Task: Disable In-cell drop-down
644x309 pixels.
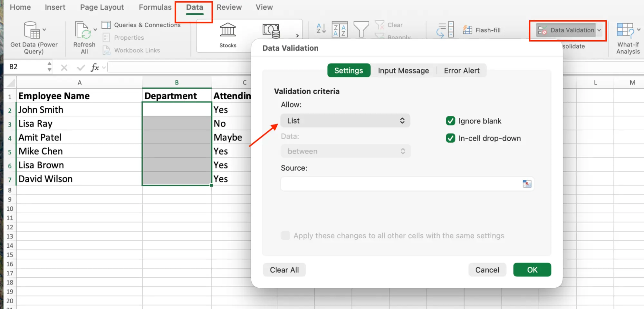Action: click(x=450, y=138)
